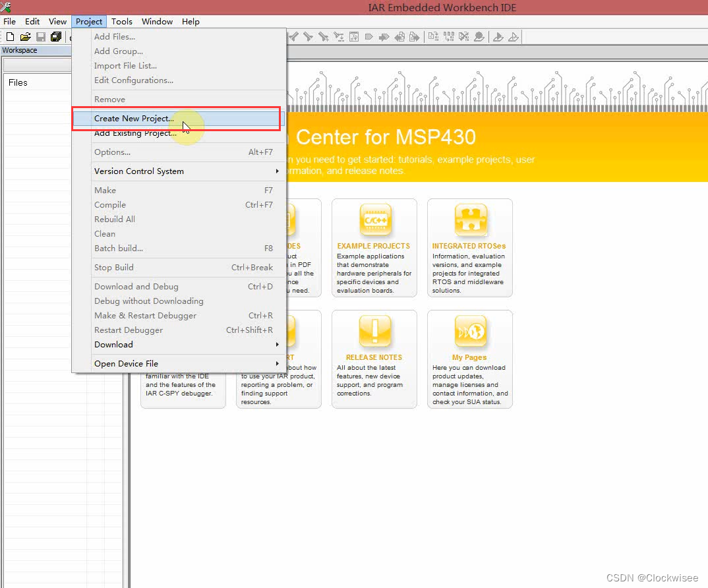Click the Save All stacked disks icon
The width and height of the screenshot is (708, 588).
(56, 37)
